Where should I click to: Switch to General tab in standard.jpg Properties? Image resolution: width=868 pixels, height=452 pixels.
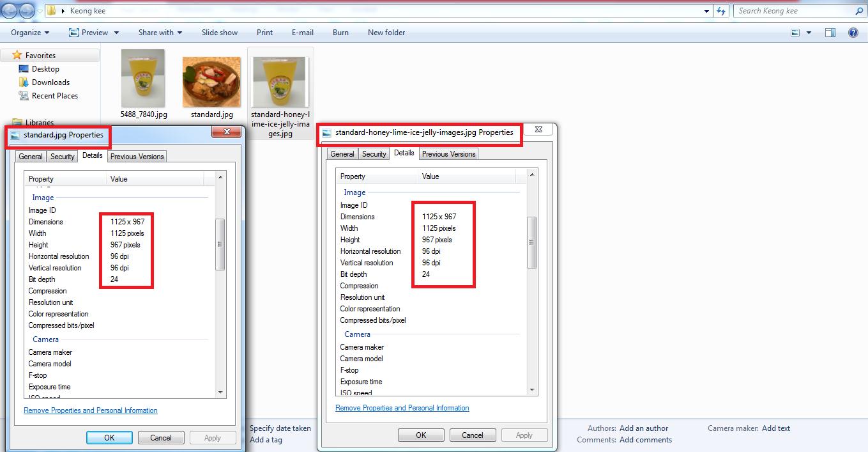click(x=31, y=157)
